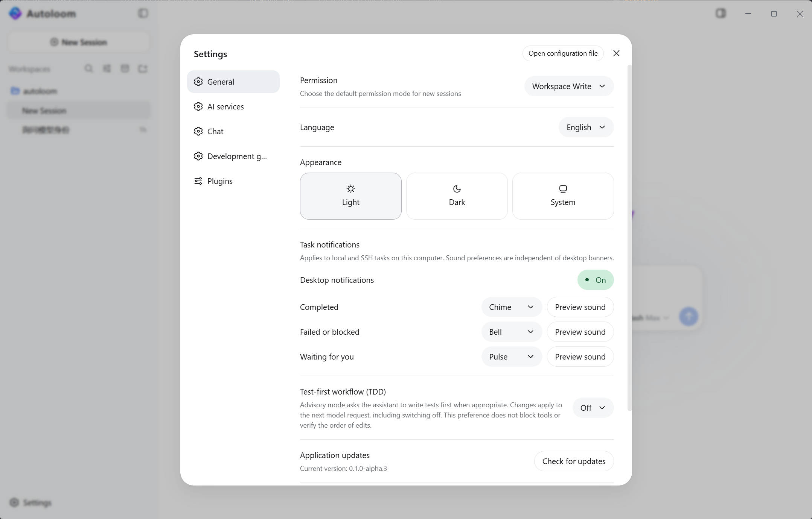Screen dimensions: 812x519
Task: Choose the System appearance option
Action: 563,196
